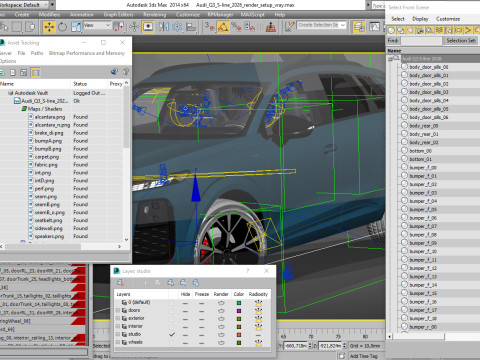
Task: Open the Rendering menu
Action: click(x=155, y=15)
